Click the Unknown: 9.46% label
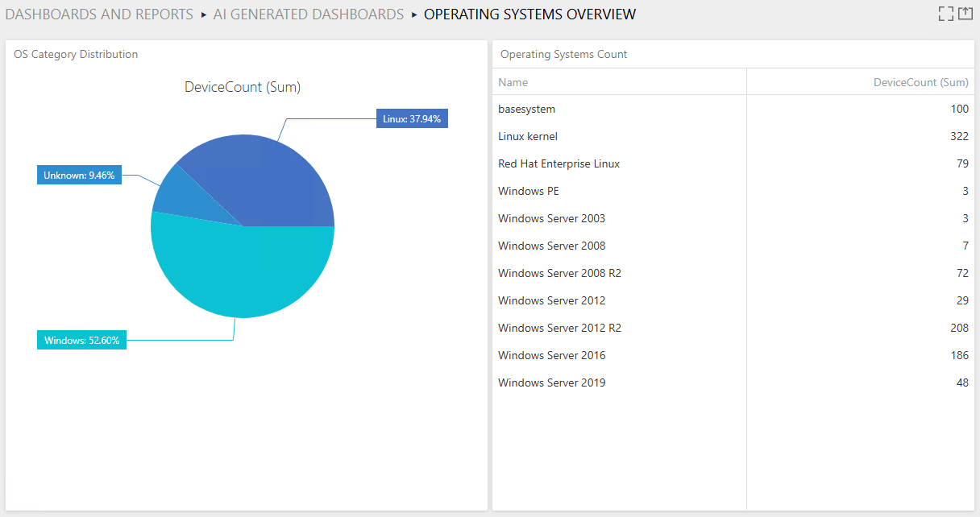 coord(79,175)
